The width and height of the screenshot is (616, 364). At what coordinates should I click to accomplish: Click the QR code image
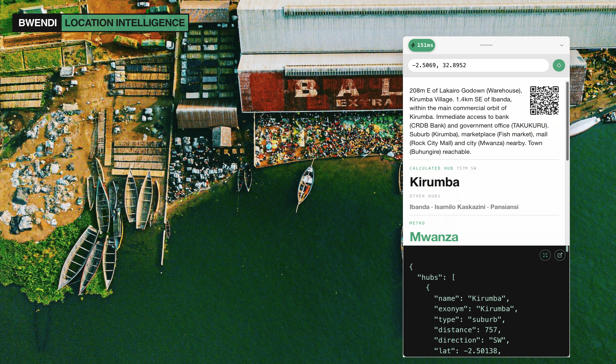[x=544, y=101]
